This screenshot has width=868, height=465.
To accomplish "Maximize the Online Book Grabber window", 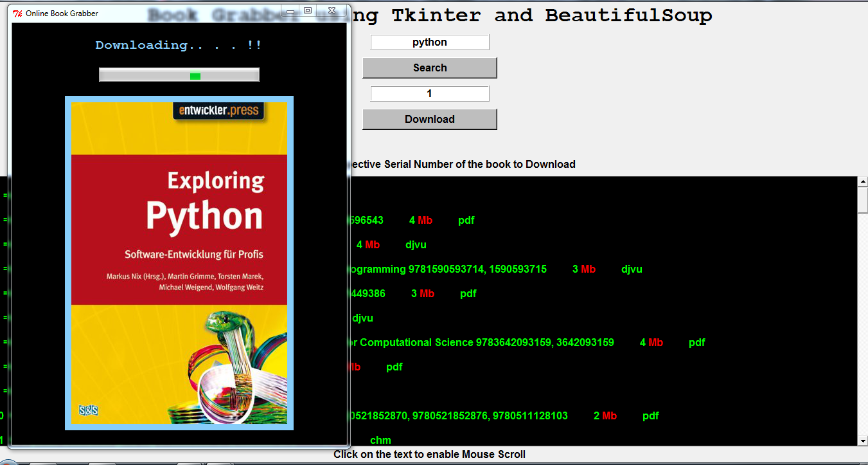I will click(308, 11).
